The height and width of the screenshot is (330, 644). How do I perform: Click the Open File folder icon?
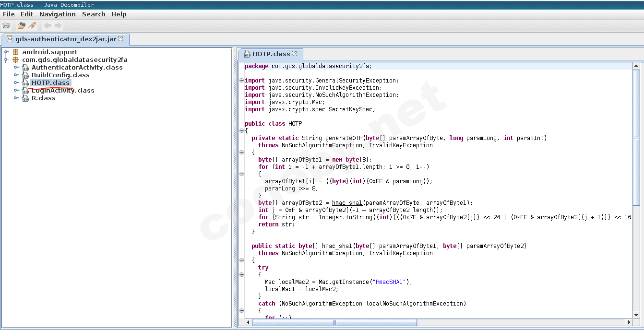6,25
